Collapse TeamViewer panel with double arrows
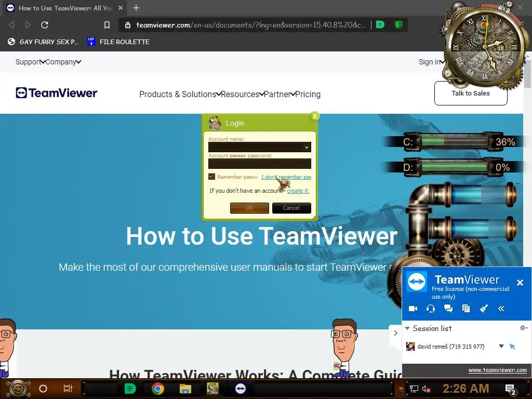Image resolution: width=532 pixels, height=399 pixels. (501, 309)
